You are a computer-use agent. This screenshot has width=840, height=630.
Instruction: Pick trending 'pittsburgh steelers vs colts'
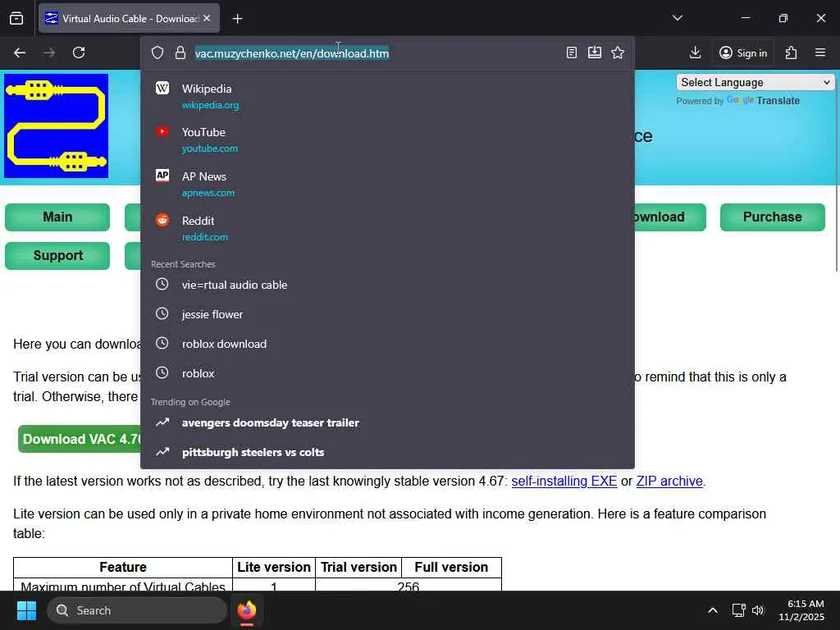387,452
